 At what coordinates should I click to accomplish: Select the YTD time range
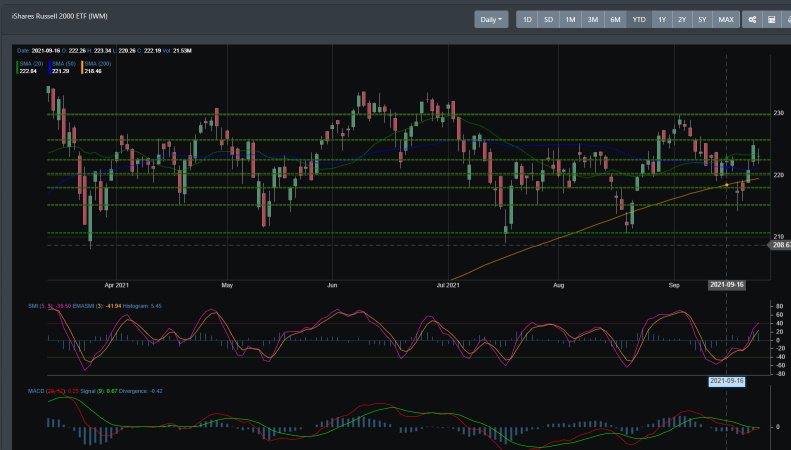[639, 20]
